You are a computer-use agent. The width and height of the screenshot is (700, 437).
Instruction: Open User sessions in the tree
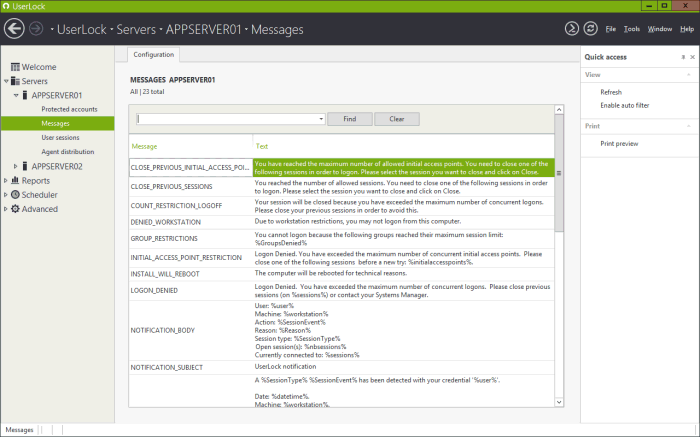pos(60,137)
